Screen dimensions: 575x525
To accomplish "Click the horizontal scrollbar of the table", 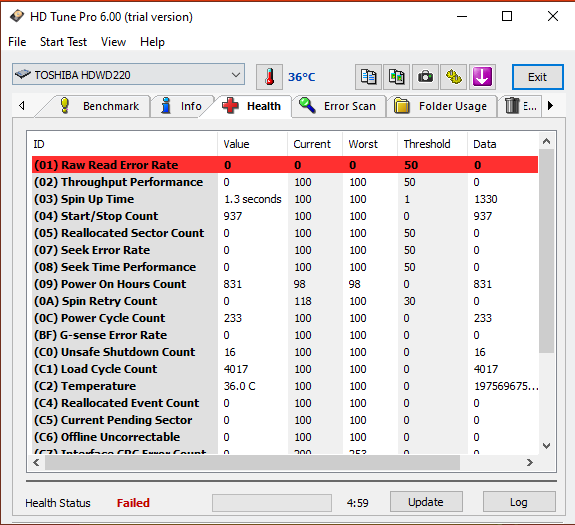I will click(283, 463).
